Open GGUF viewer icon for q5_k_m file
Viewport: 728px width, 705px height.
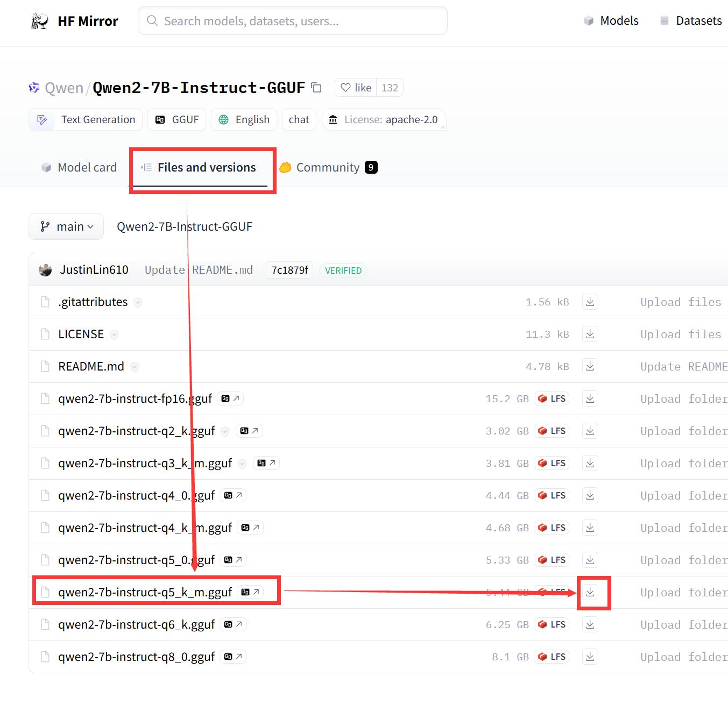click(250, 592)
